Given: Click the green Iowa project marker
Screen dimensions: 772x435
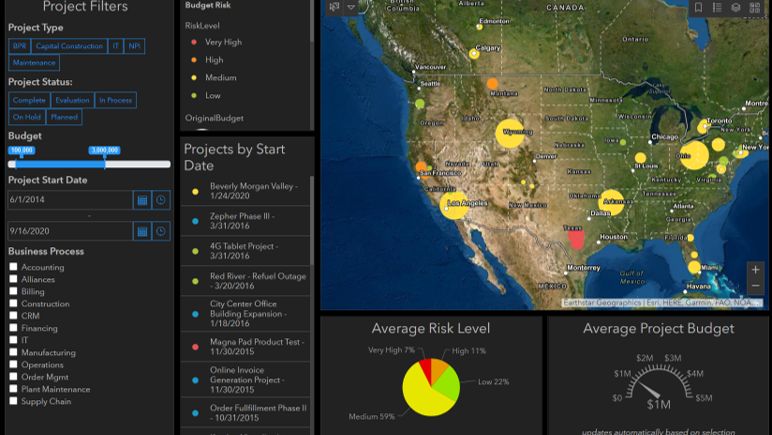Looking at the screenshot, I should (x=623, y=142).
